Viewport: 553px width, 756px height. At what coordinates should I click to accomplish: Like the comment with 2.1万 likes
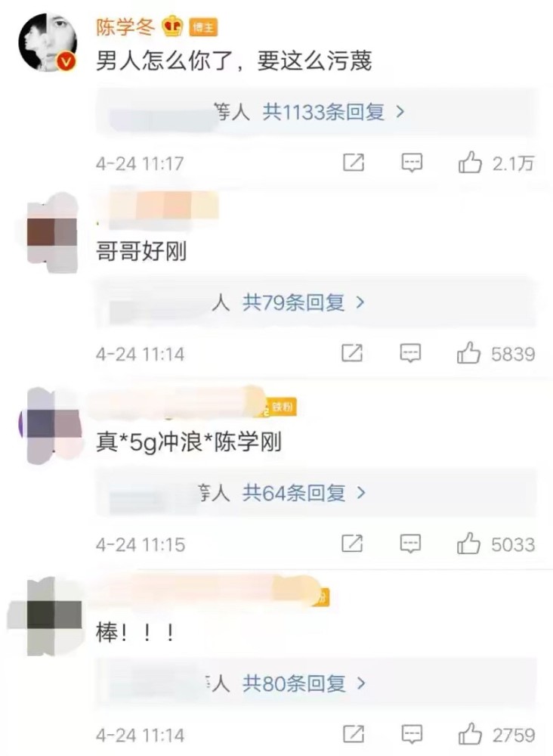click(x=470, y=163)
